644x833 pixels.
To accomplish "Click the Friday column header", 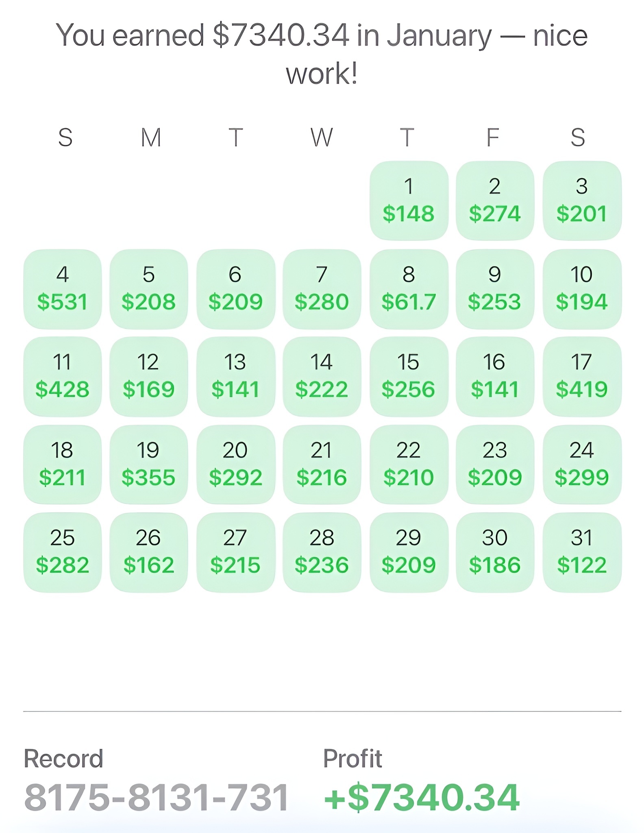I will 493,137.
